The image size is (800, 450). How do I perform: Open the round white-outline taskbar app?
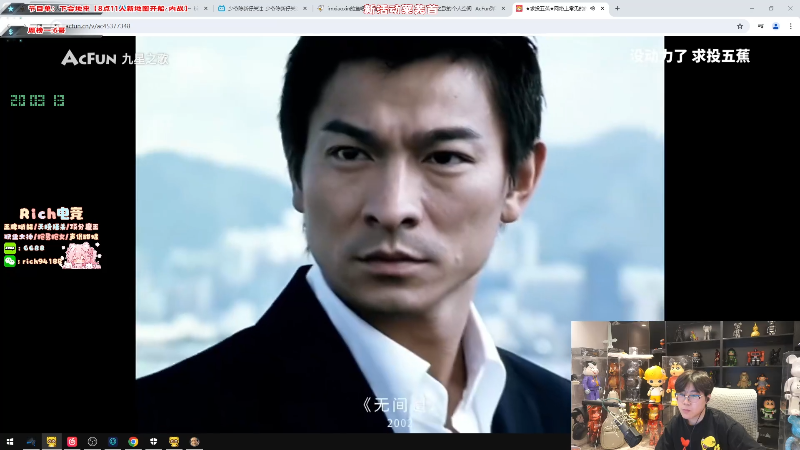[92, 442]
